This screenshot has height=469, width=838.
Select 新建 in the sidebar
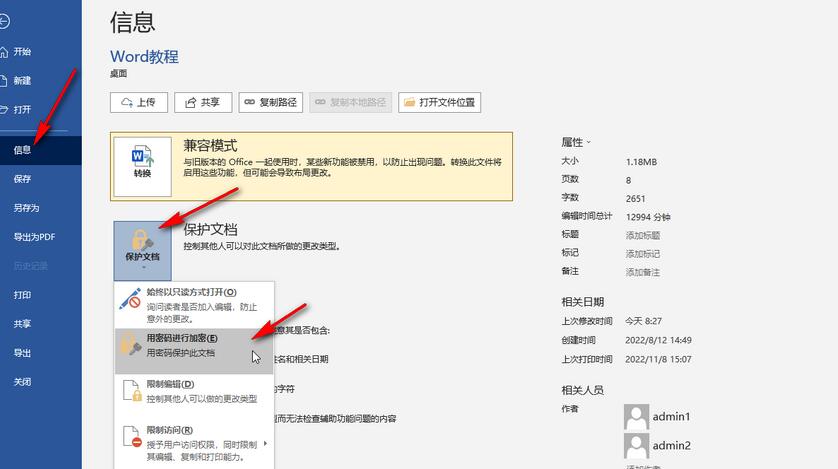coord(22,81)
